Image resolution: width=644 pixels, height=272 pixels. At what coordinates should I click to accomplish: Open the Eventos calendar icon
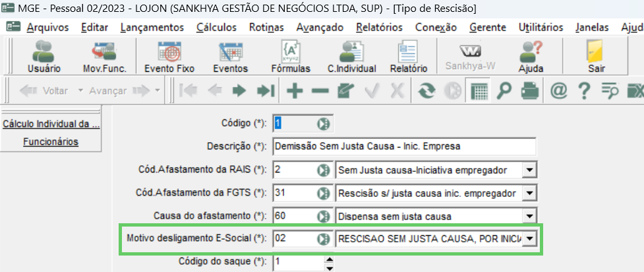pyautogui.click(x=231, y=56)
